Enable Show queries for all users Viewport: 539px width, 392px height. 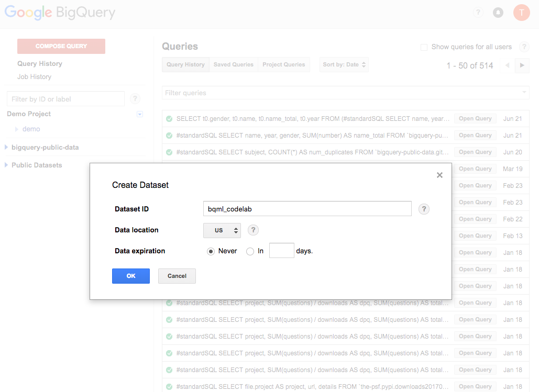click(x=424, y=47)
